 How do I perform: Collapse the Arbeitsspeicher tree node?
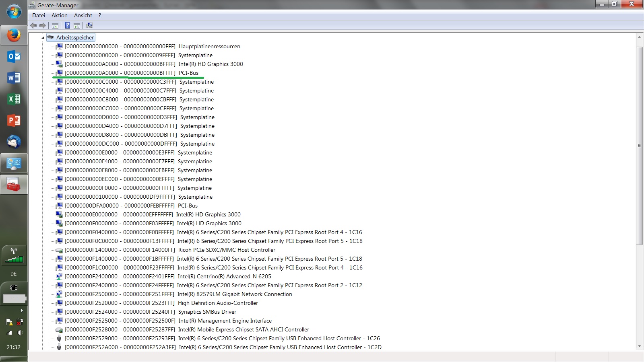(x=43, y=38)
